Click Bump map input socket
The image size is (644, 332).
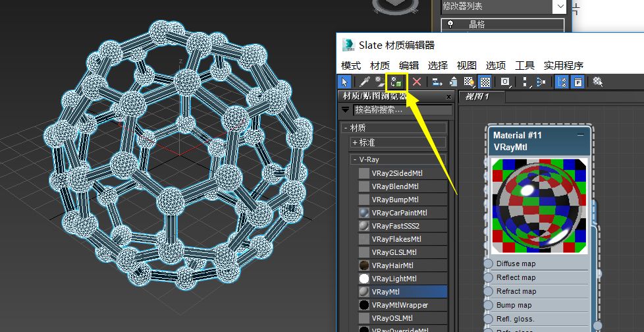[488, 305]
